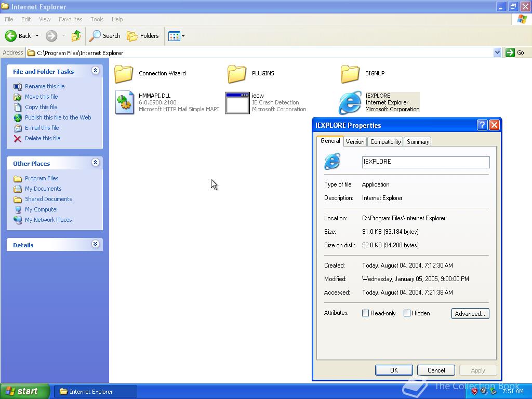Click the red security shield tray icon
Image resolution: width=532 pixels, height=399 pixels.
(x=475, y=392)
